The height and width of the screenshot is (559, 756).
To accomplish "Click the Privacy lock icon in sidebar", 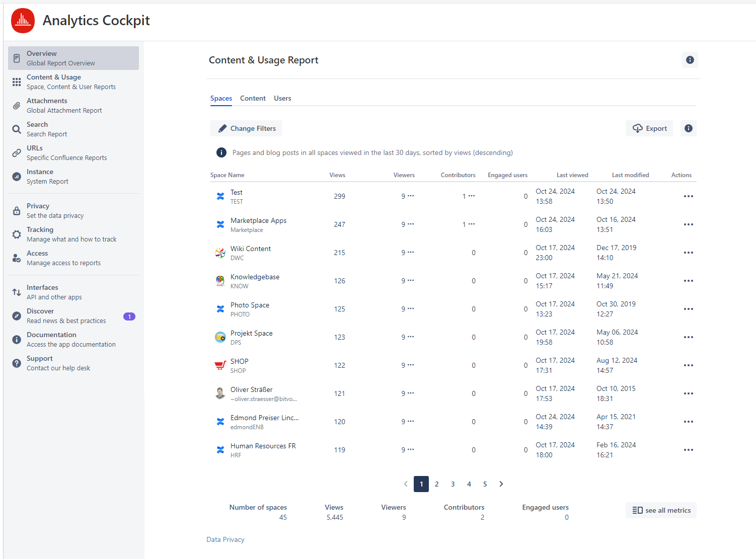I will [17, 211].
